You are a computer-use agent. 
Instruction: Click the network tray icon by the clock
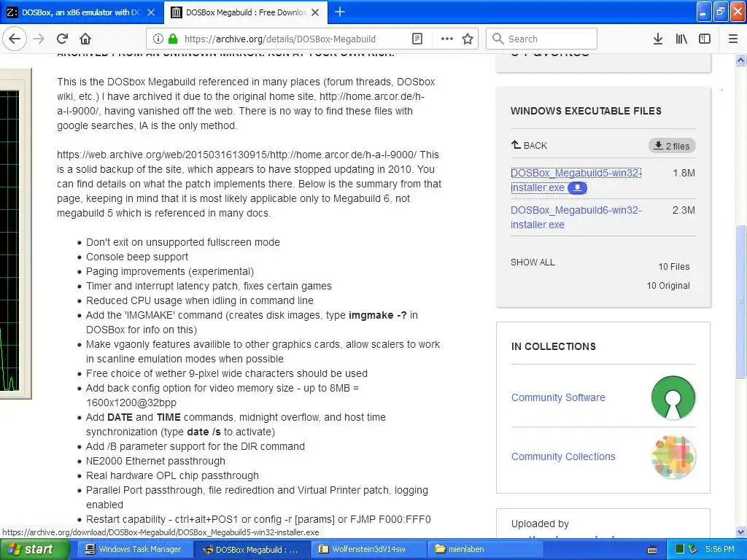point(693,550)
